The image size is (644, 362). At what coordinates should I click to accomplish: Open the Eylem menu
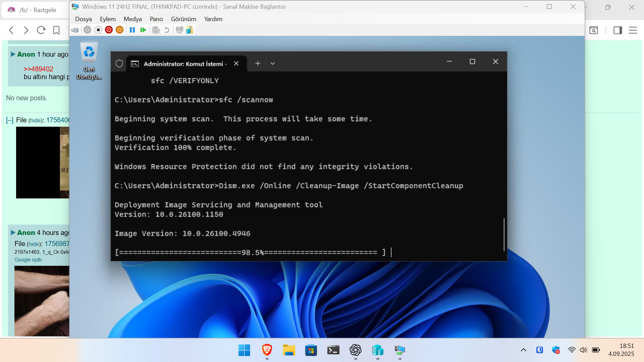click(x=108, y=19)
